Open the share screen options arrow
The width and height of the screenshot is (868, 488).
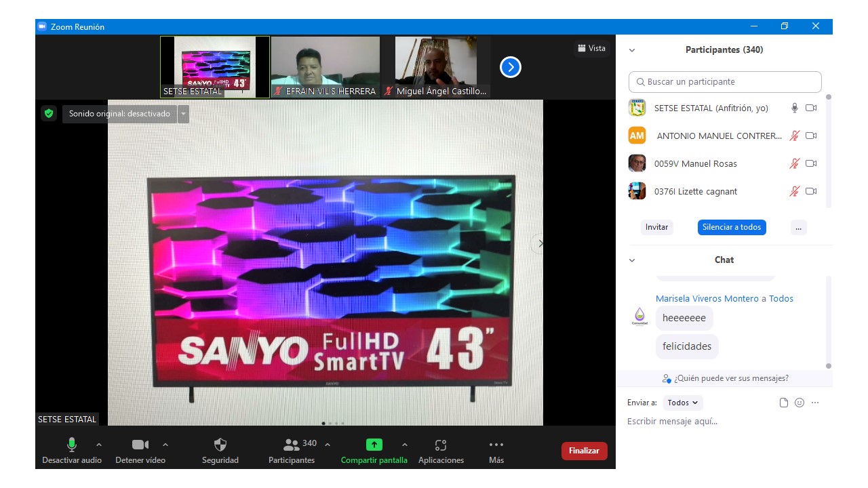pos(405,445)
